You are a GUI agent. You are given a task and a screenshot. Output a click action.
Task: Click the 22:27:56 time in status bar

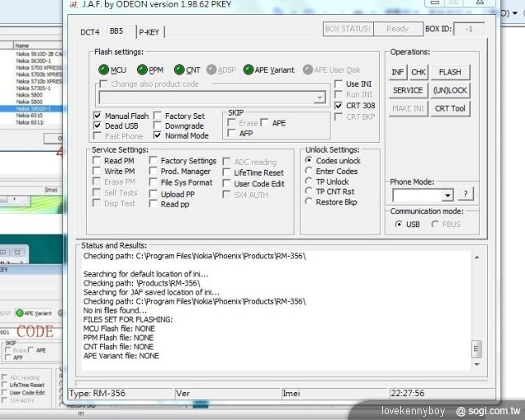(x=408, y=393)
